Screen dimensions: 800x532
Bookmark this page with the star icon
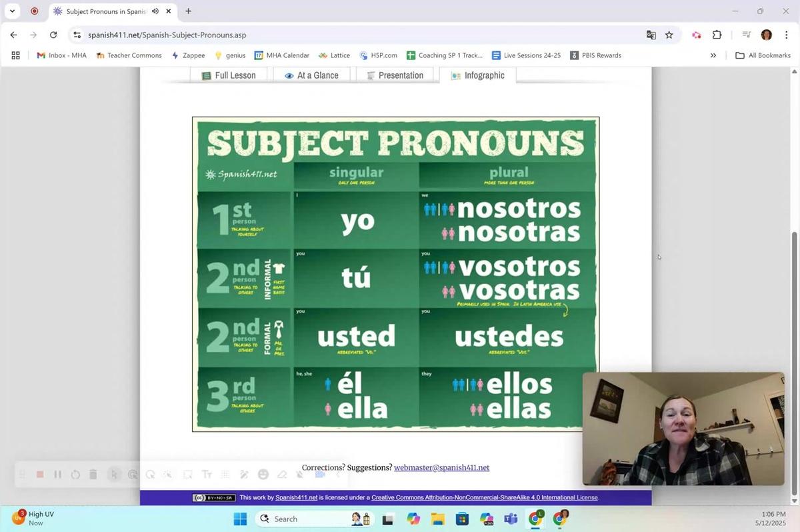coord(669,35)
